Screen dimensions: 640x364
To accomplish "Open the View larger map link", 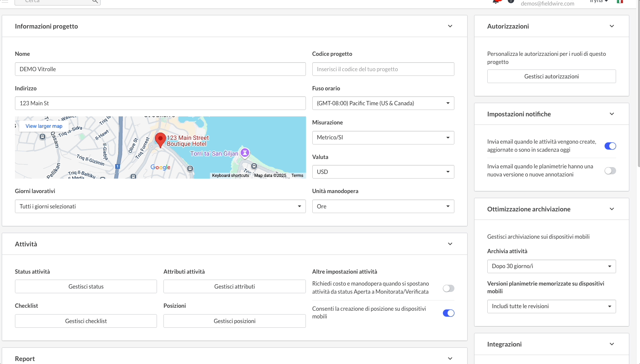I will pyautogui.click(x=44, y=126).
